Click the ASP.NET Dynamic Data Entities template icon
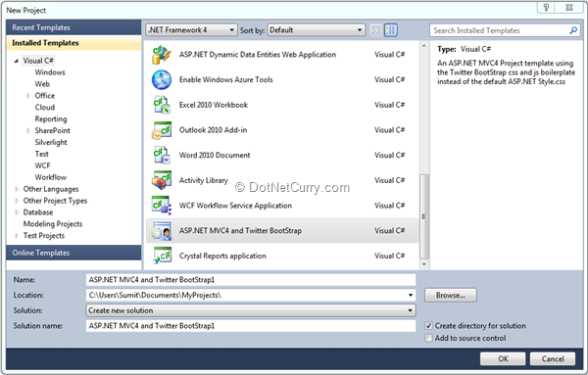Screen dimensions: 588x375 162,55
